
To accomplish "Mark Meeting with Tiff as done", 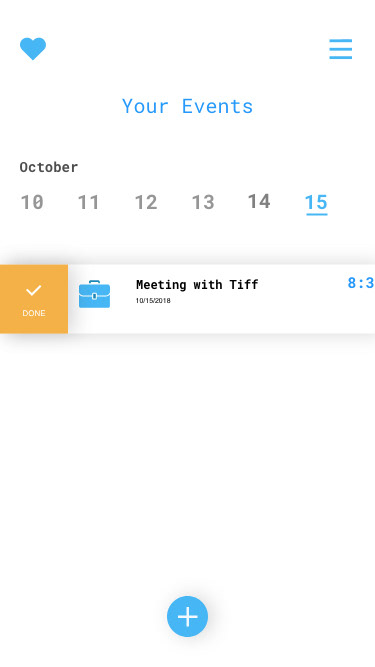I will click(x=34, y=299).
